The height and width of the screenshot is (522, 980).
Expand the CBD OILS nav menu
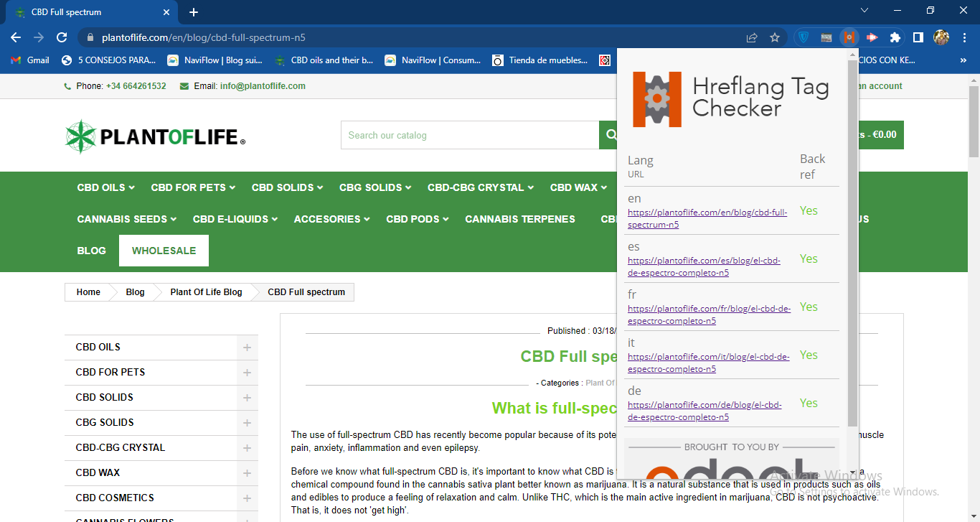point(105,187)
